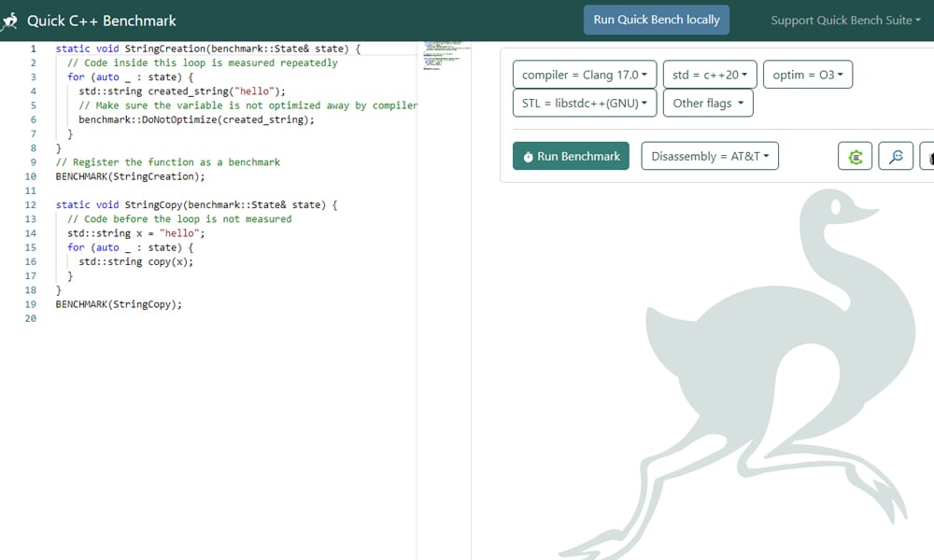Screen dimensions: 934x560
Task: Click inside the std::string copy(x) line
Action: point(136,261)
